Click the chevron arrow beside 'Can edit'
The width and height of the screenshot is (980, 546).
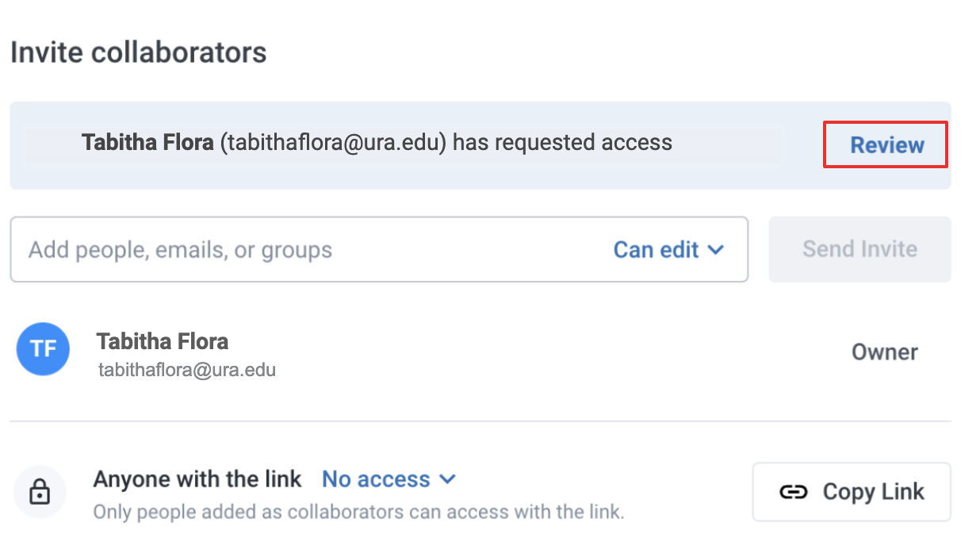715,250
